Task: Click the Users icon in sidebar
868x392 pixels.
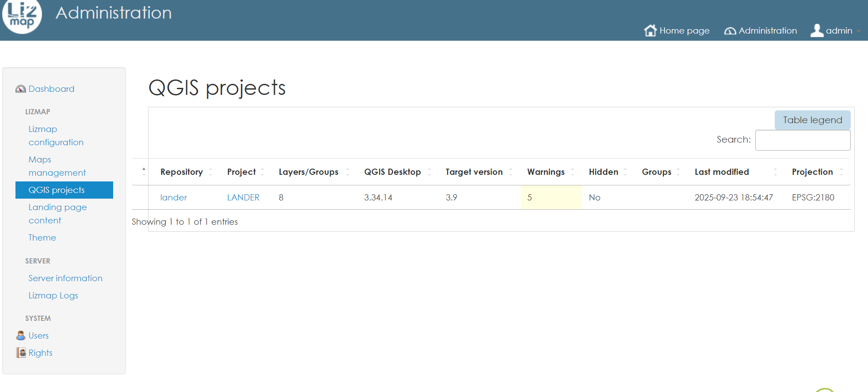Action: point(20,336)
